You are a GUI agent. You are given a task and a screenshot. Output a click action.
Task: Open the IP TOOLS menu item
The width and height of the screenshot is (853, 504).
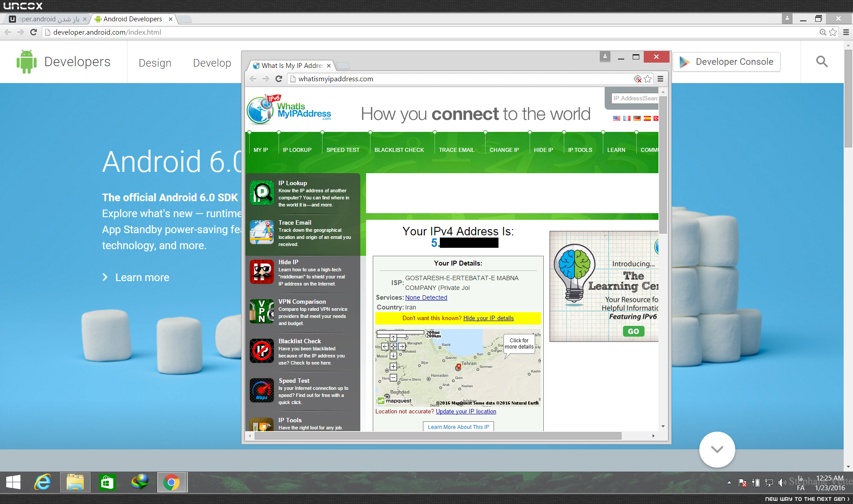580,150
